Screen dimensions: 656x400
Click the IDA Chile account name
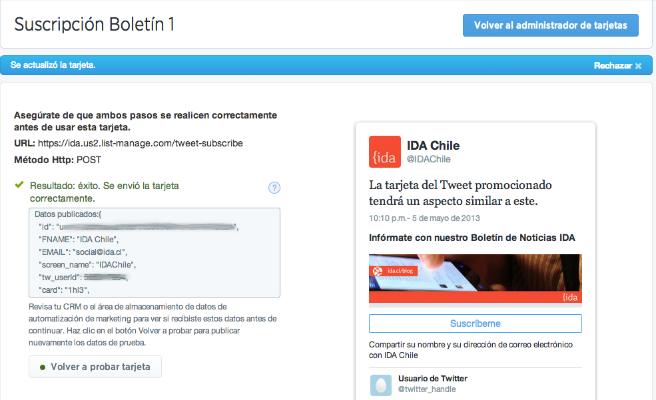(433, 146)
